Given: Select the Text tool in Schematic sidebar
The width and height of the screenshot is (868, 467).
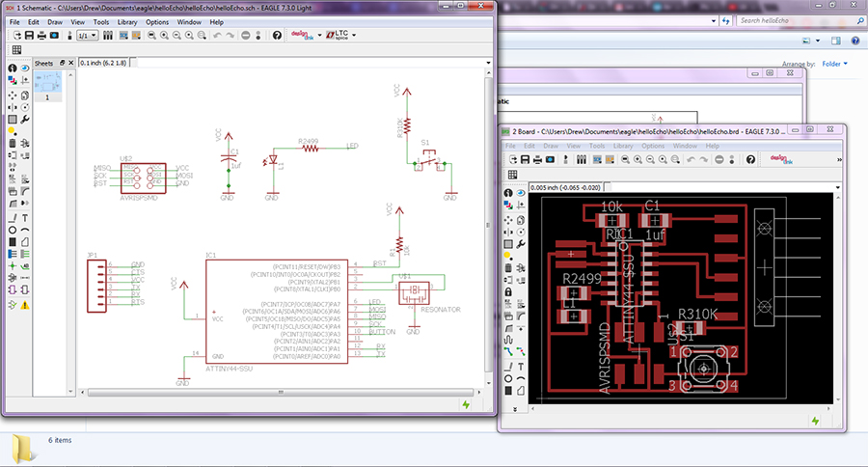Looking at the screenshot, I should click(x=25, y=218).
